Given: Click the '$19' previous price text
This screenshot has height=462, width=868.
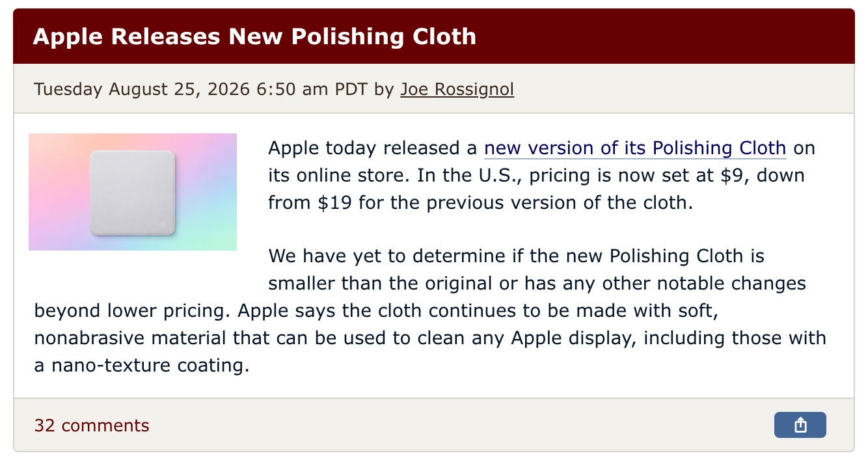Looking at the screenshot, I should [x=335, y=202].
